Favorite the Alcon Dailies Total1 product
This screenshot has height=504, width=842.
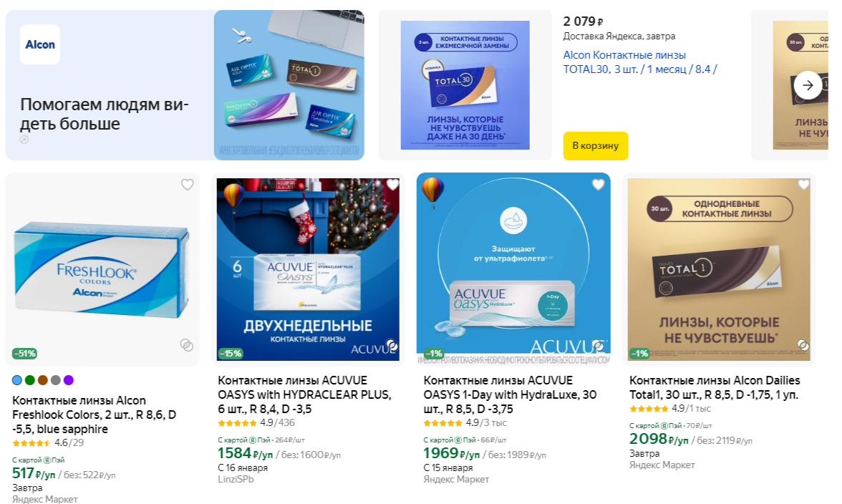pyautogui.click(x=804, y=185)
